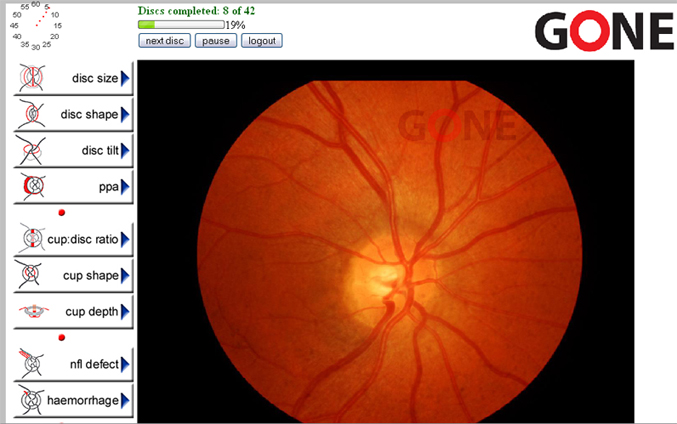Open the cup shape label
This screenshot has width=677, height=424.
pyautogui.click(x=91, y=275)
